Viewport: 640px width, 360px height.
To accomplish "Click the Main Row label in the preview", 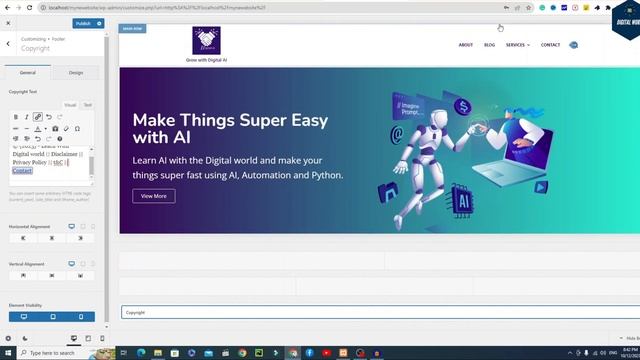I will coord(132,29).
